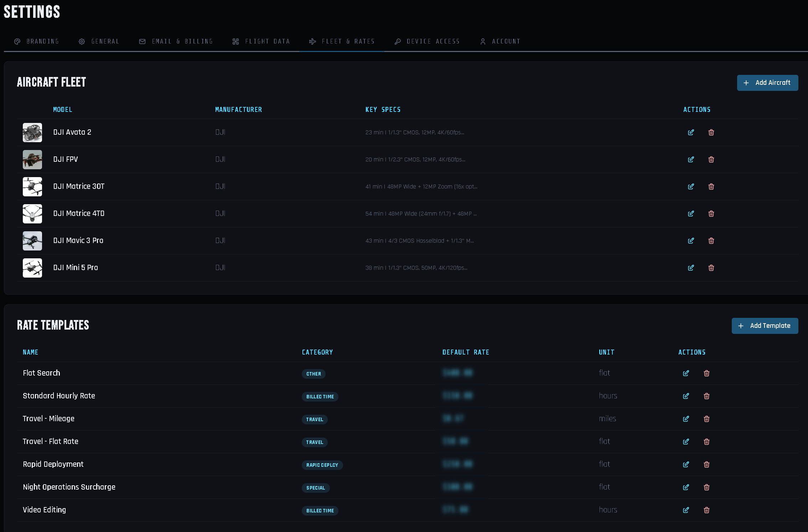Click DJI Avata 2 key specs text
808x532 pixels.
(x=415, y=132)
